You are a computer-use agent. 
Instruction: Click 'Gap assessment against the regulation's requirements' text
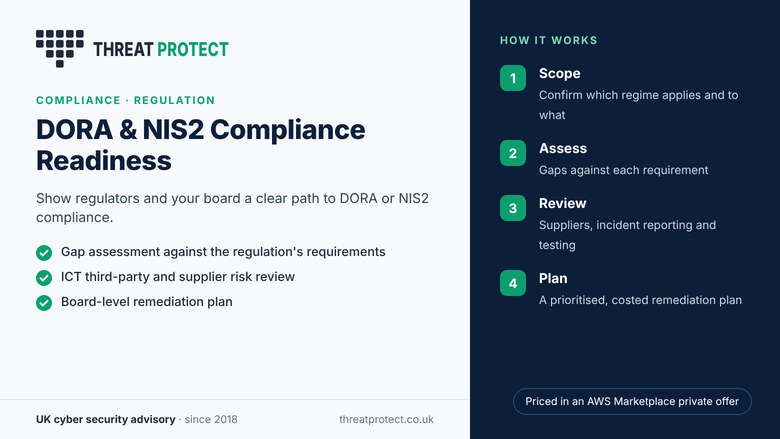point(223,252)
